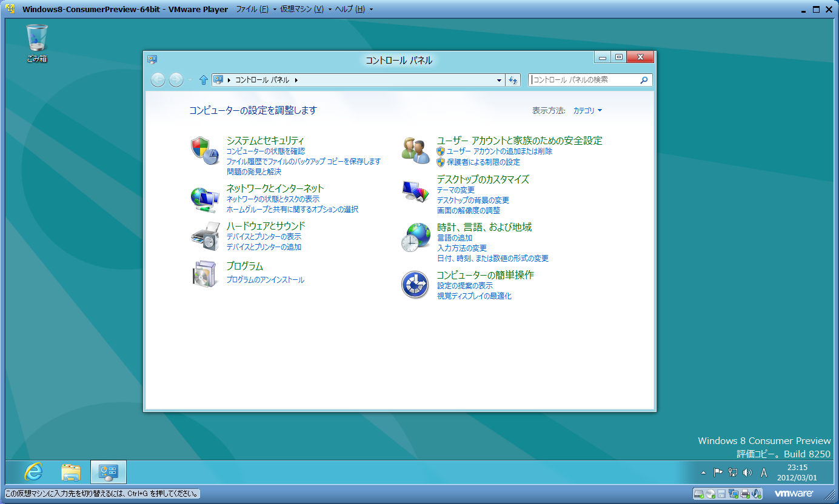Click the VMware printer status icon
This screenshot has height=504, width=839.
point(745,493)
